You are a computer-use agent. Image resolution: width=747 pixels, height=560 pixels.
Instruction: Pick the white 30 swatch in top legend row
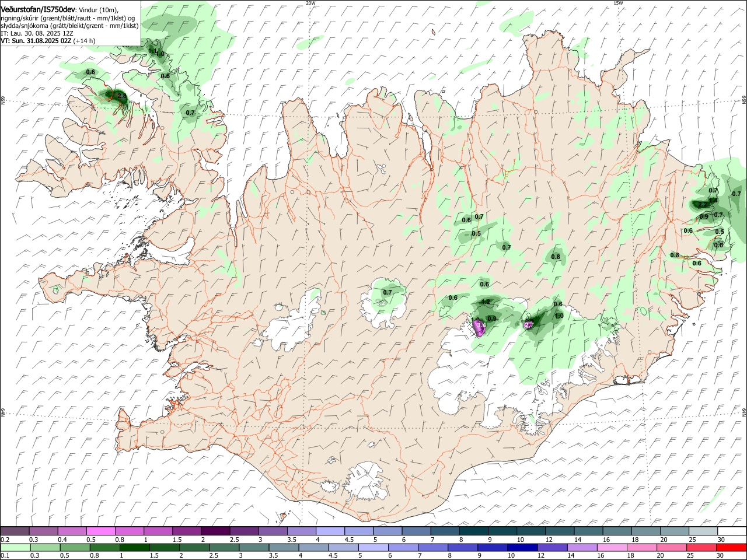tap(732, 531)
